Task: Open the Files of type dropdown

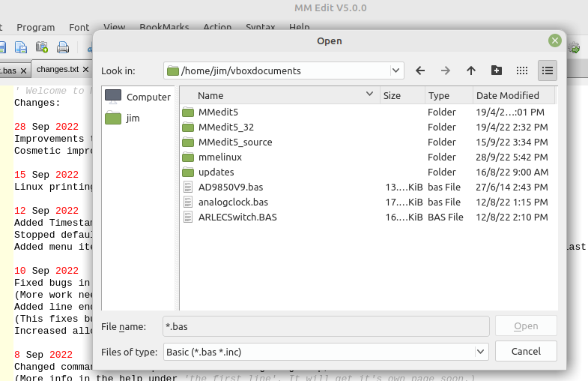Action: pos(481,351)
